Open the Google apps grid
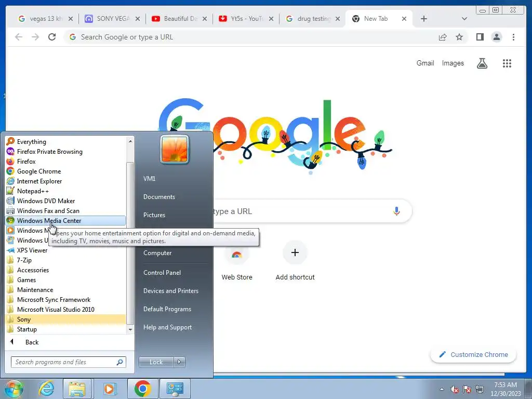Viewport: 532px width, 399px height. click(x=507, y=63)
